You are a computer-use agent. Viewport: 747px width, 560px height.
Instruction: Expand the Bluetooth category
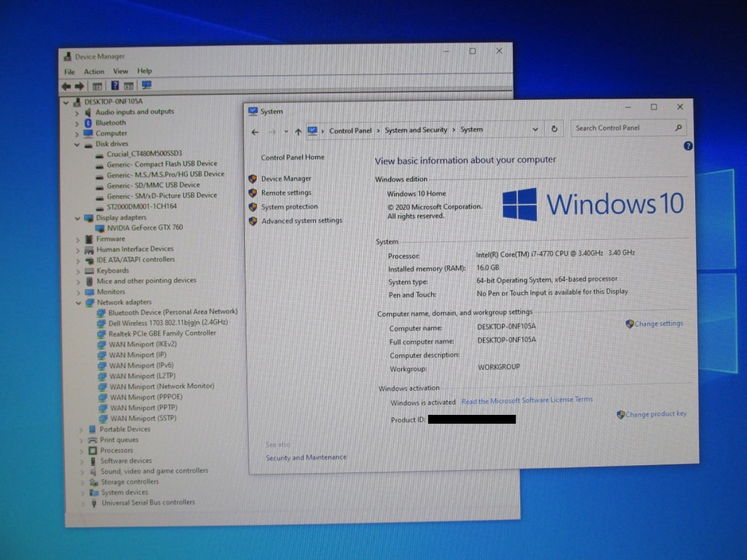[77, 123]
